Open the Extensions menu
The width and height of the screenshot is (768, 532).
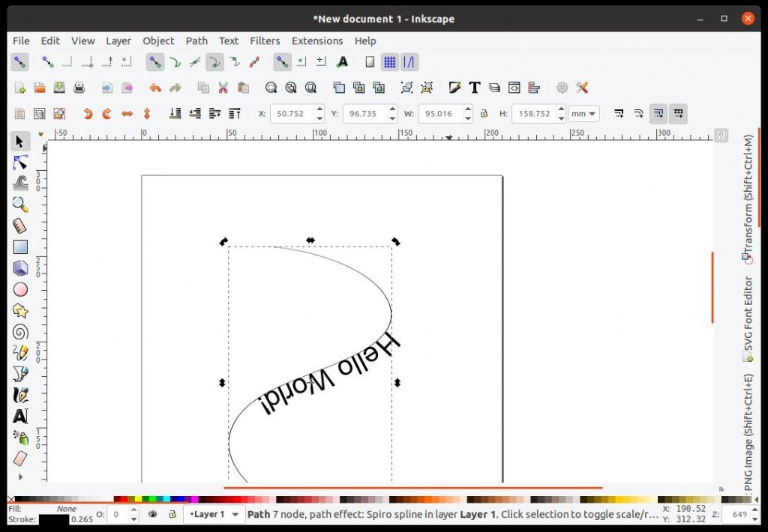(x=316, y=40)
